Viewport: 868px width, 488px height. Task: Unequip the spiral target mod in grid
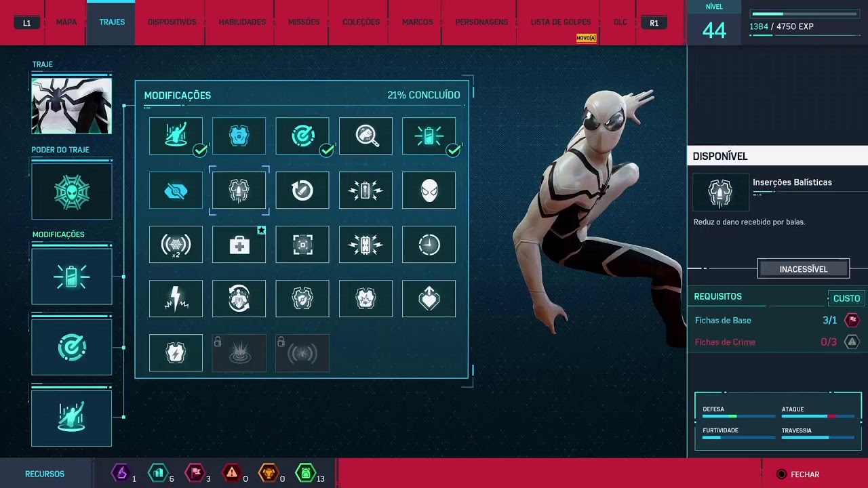302,136
